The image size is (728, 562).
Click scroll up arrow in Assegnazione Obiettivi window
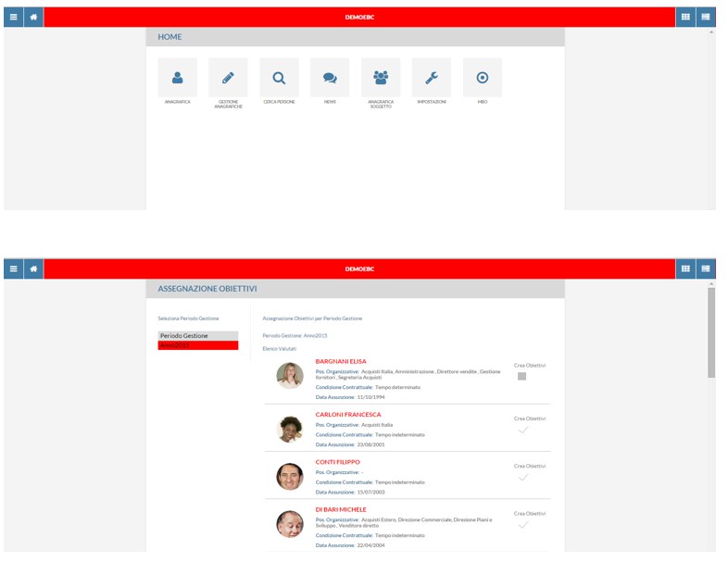[711, 283]
